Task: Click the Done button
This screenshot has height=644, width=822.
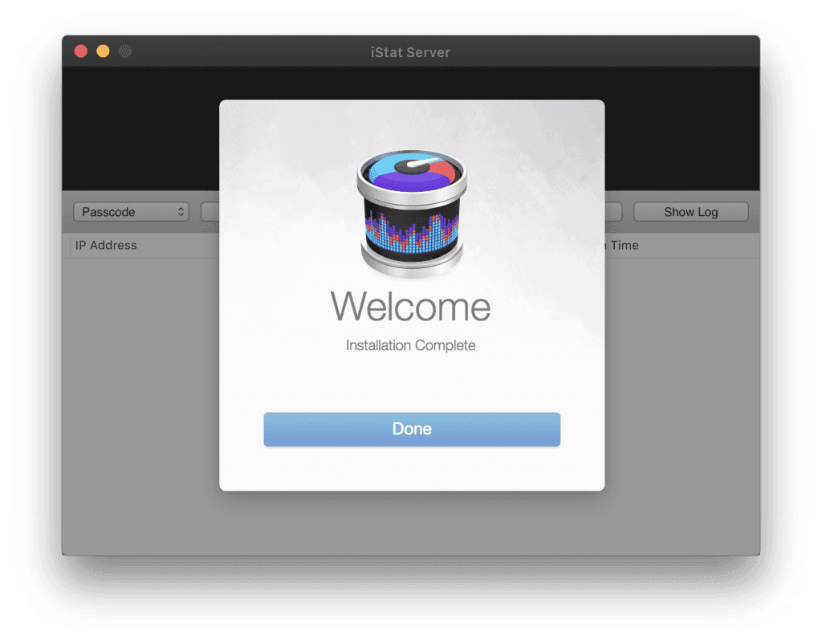Action: pyautogui.click(x=412, y=429)
